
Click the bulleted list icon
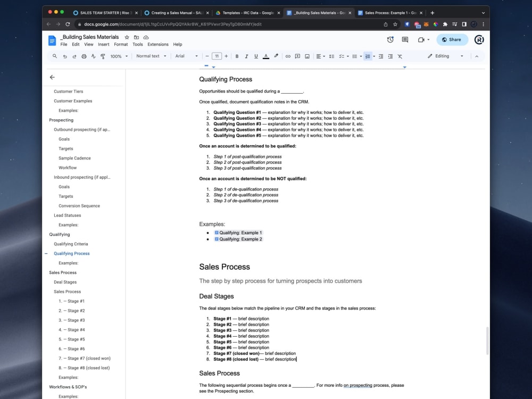[x=354, y=56]
